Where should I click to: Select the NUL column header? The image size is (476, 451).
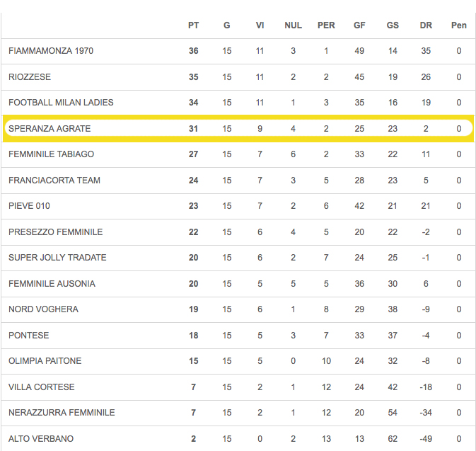coord(293,25)
